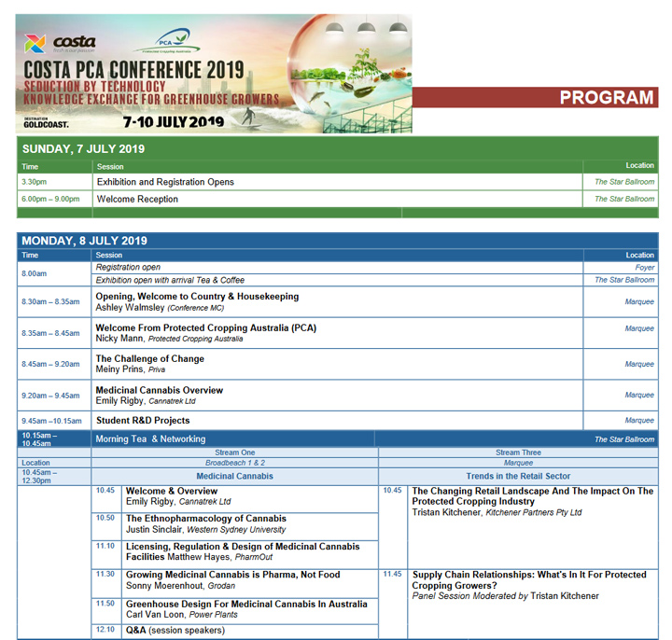The image size is (672, 640).
Task: Select the 'MONDAY, 8 JULY 2019' heading
Action: (x=84, y=241)
